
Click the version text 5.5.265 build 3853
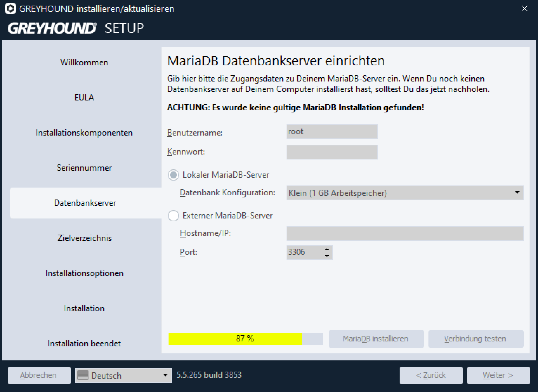[209, 375]
